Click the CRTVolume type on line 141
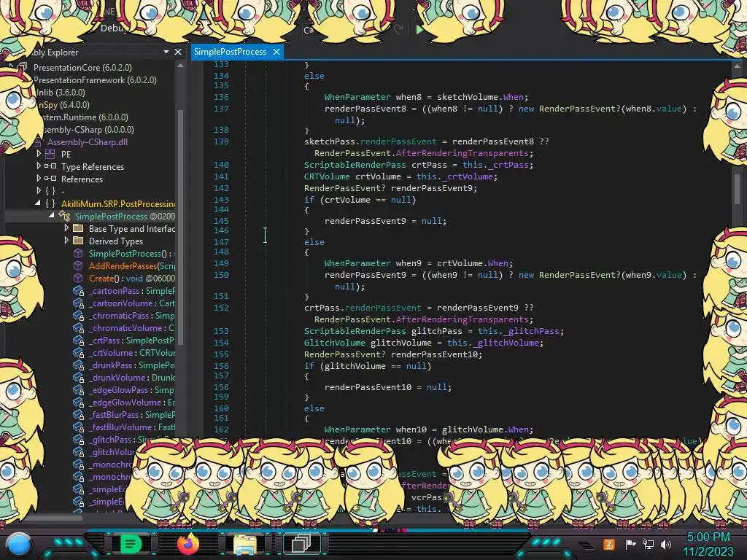 327,176
